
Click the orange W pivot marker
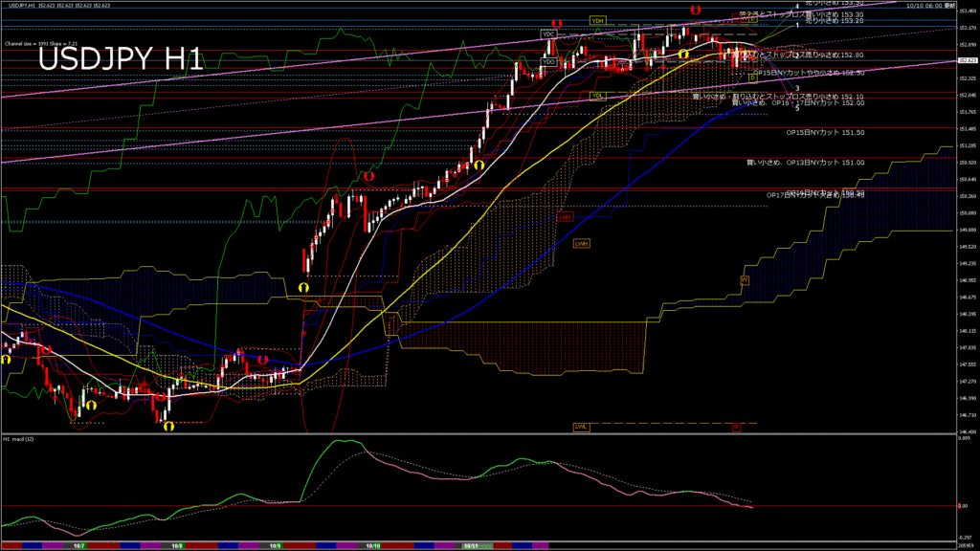[744, 279]
